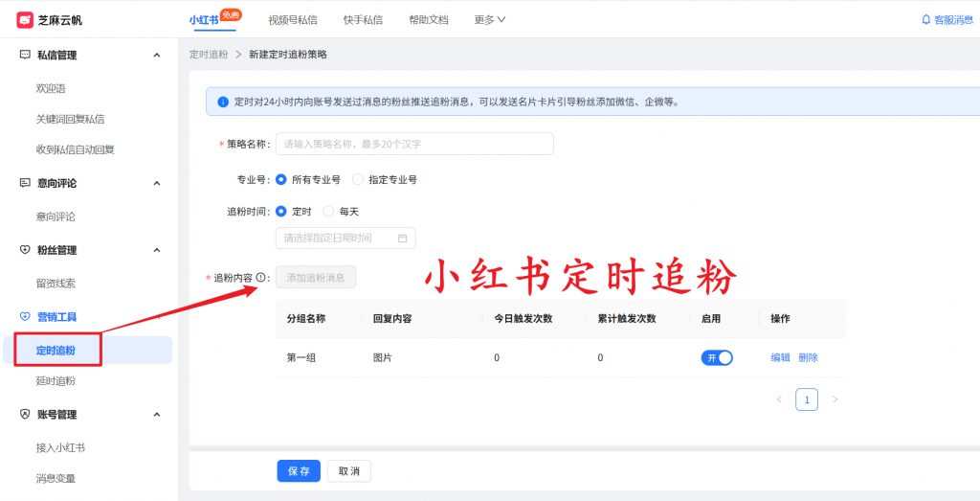Click the 客服消息 bell icon

tap(925, 20)
